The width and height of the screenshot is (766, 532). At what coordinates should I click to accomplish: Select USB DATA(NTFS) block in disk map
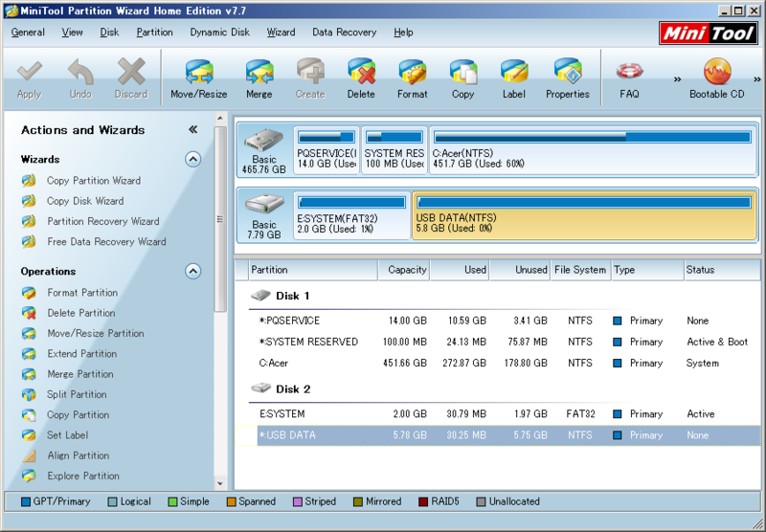click(585, 215)
